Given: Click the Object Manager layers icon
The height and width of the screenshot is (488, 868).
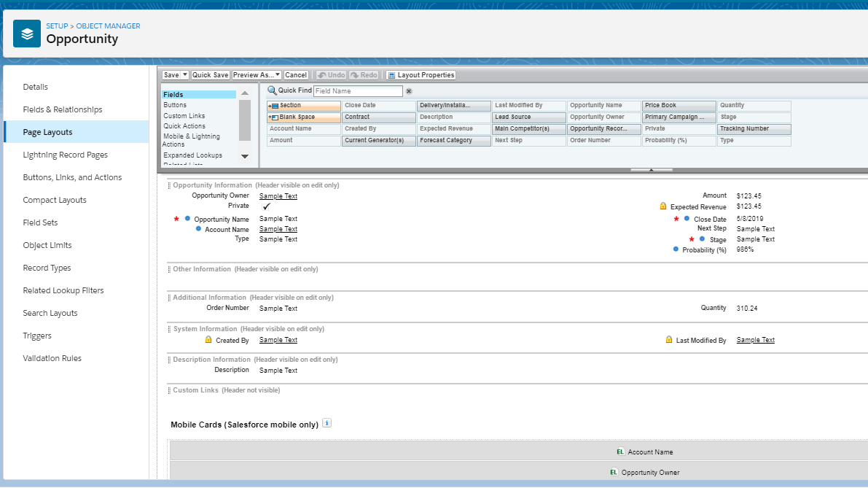Looking at the screenshot, I should [x=27, y=33].
